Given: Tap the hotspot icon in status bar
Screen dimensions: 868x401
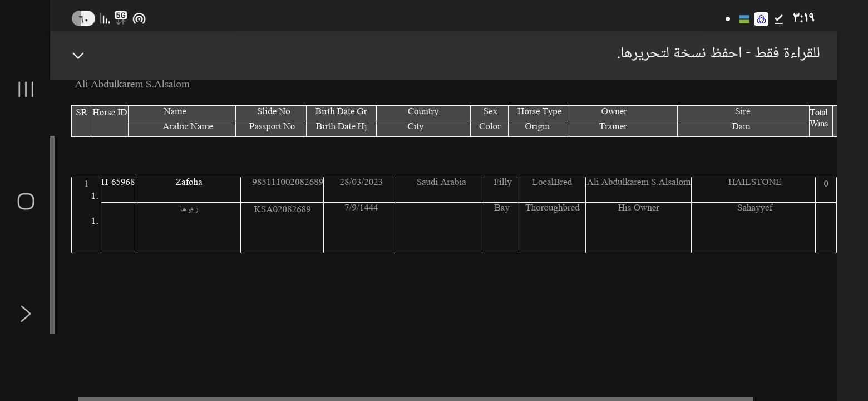Looking at the screenshot, I should click(x=139, y=19).
